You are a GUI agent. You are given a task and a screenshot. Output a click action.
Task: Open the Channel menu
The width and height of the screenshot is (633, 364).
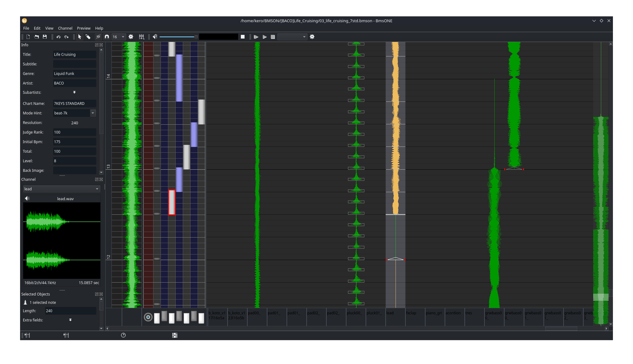(x=65, y=28)
